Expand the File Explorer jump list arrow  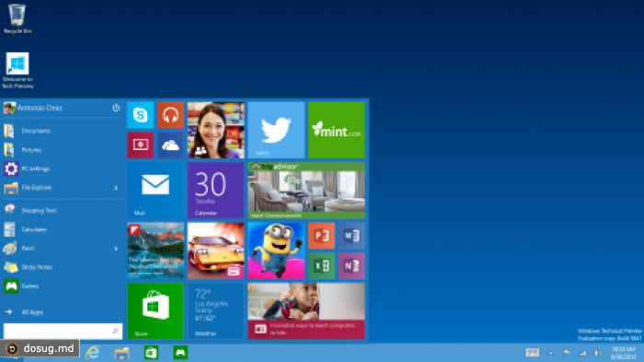pyautogui.click(x=116, y=188)
